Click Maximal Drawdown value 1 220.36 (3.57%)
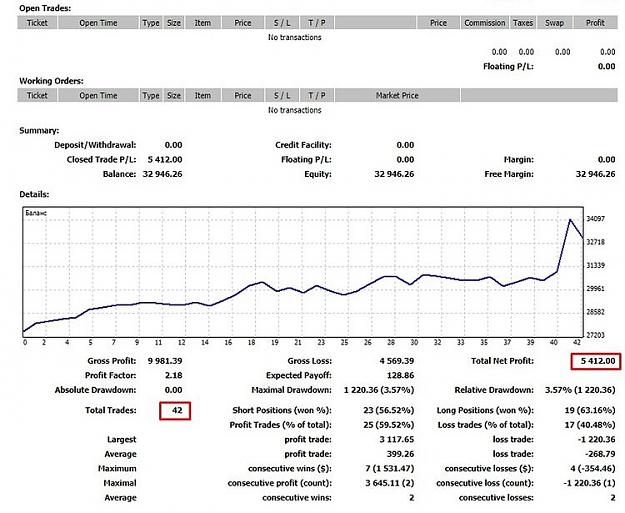Screen dimensions: 625x513 point(379,390)
